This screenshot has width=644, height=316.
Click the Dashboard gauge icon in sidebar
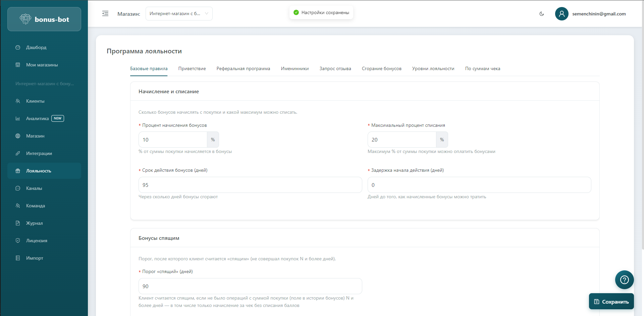(18, 47)
